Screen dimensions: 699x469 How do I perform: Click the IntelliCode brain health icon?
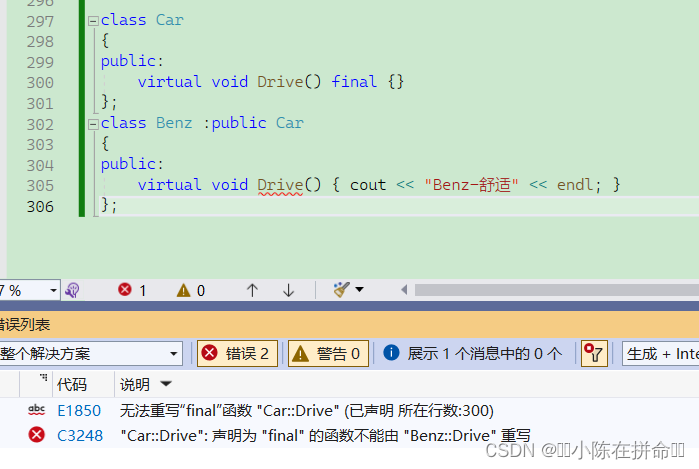click(72, 291)
